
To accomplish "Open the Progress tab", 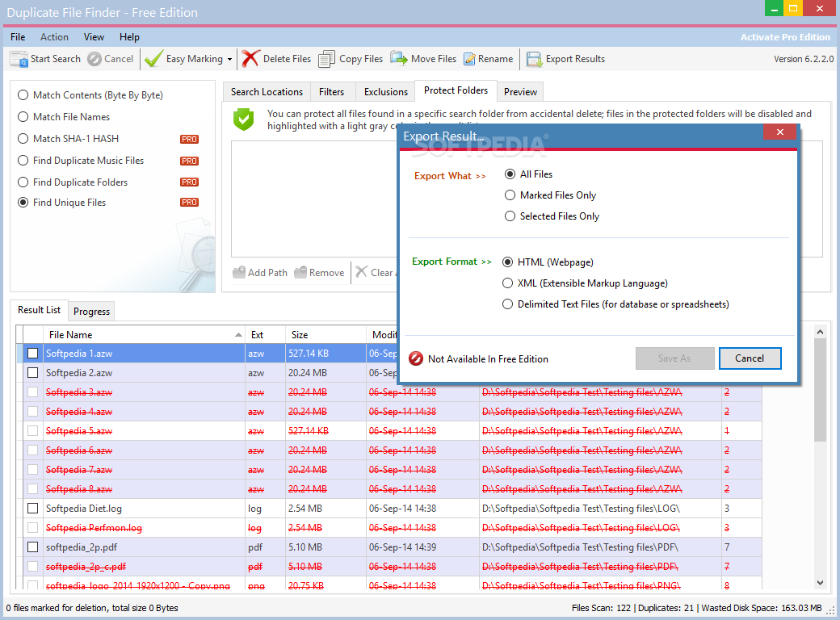I will click(91, 312).
